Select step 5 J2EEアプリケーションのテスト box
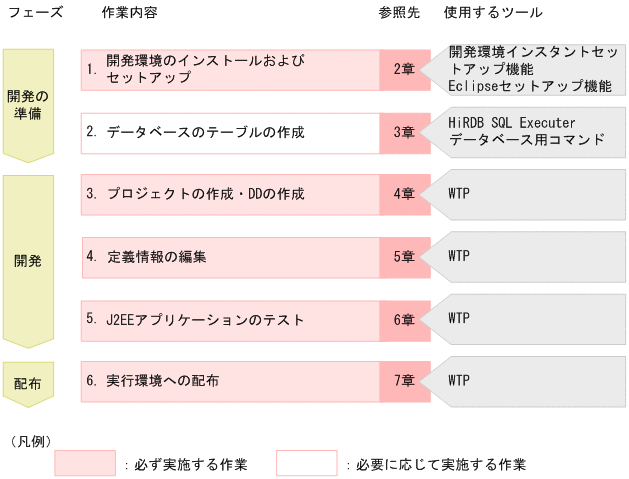The image size is (629, 479). tap(230, 319)
